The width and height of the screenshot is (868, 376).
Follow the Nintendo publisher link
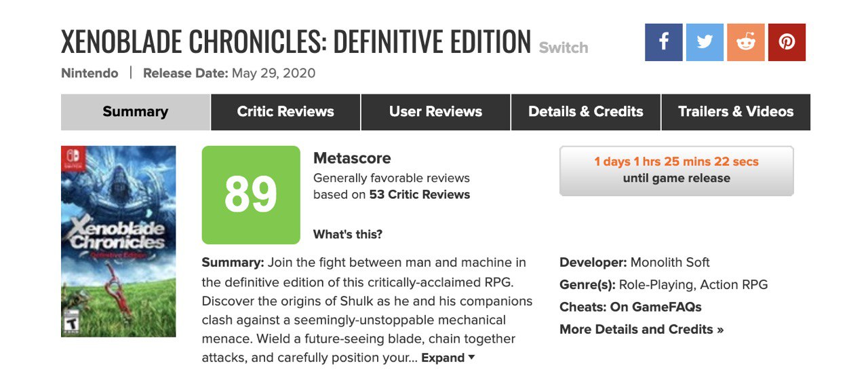coord(90,73)
